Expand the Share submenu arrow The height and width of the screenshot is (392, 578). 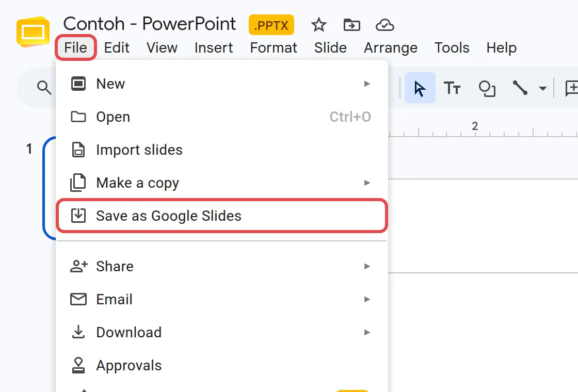coord(367,266)
